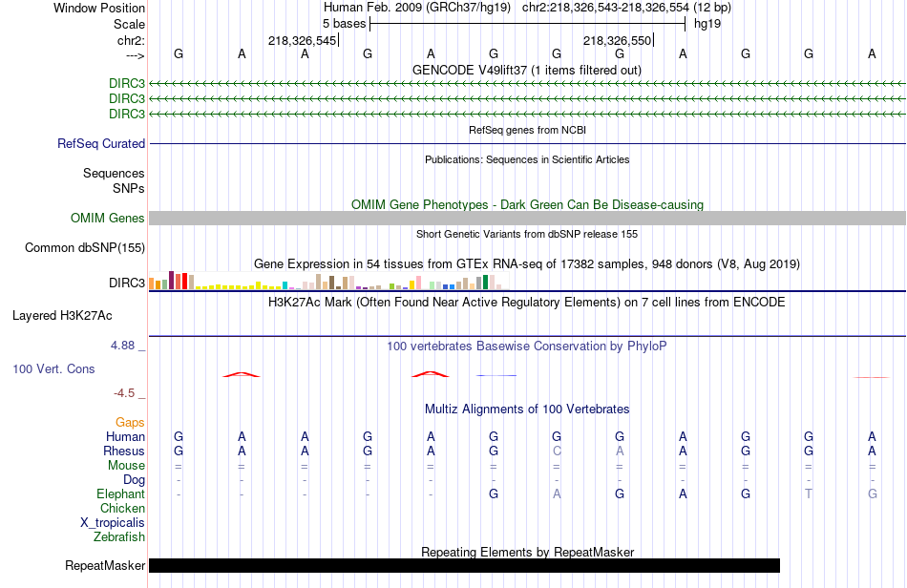Screen dimensions: 907x588
Task: Open the H3K27Ac Mark ENCODE track title
Action: pyautogui.click(x=527, y=302)
